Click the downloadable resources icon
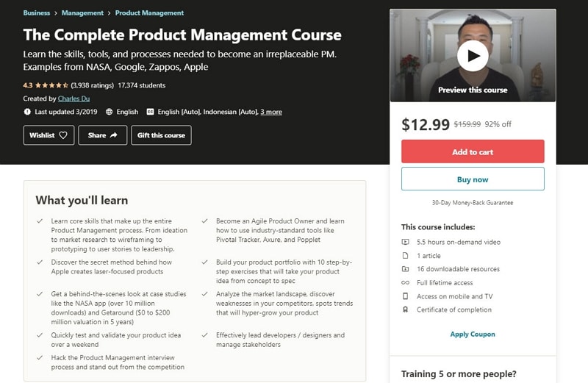This screenshot has height=383, width=588. (x=405, y=269)
